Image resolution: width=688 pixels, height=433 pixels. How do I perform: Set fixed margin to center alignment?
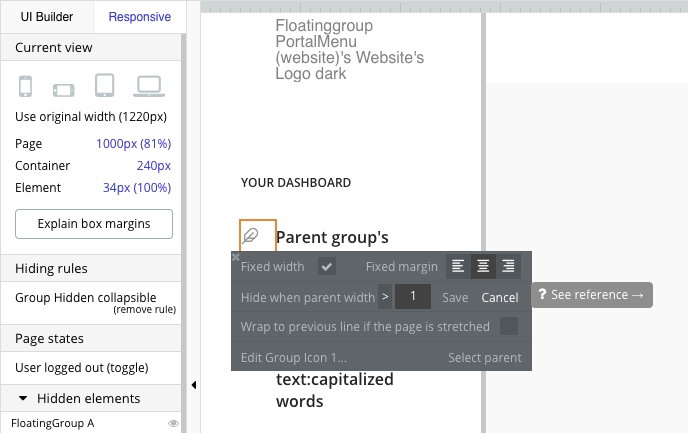pyautogui.click(x=483, y=266)
